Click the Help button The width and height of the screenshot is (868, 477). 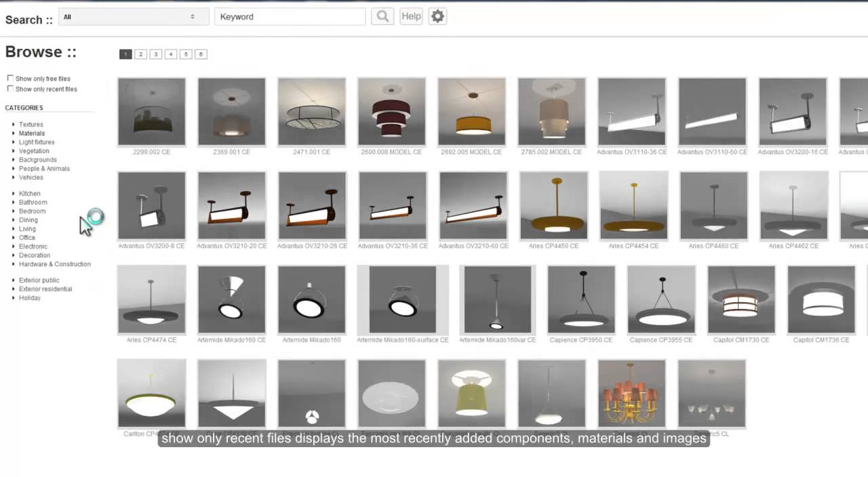click(411, 16)
